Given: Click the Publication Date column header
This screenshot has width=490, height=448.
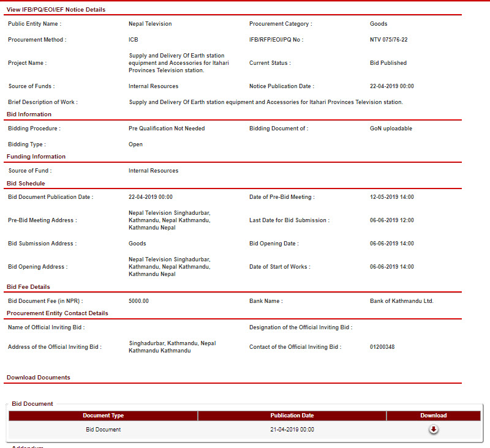Looking at the screenshot, I should click(292, 416).
